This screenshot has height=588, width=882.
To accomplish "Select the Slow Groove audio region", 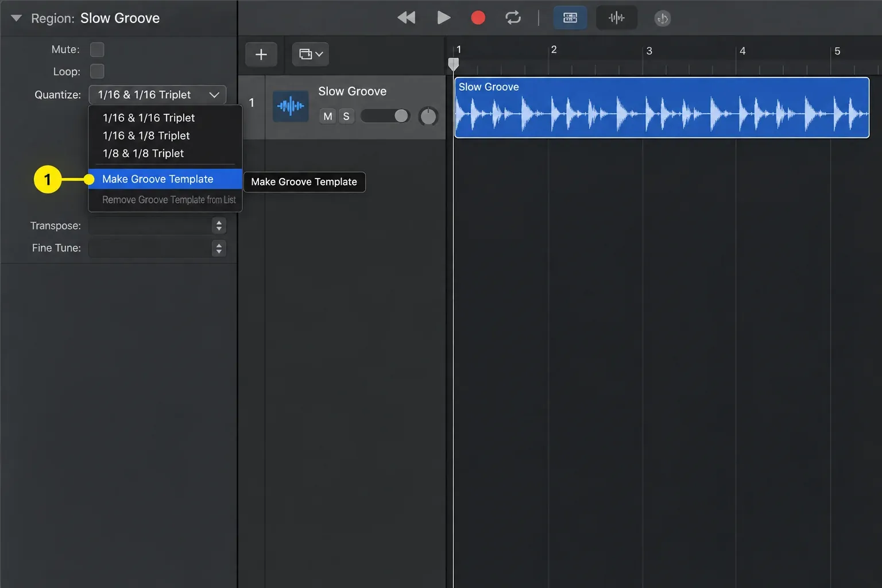I will tap(661, 107).
